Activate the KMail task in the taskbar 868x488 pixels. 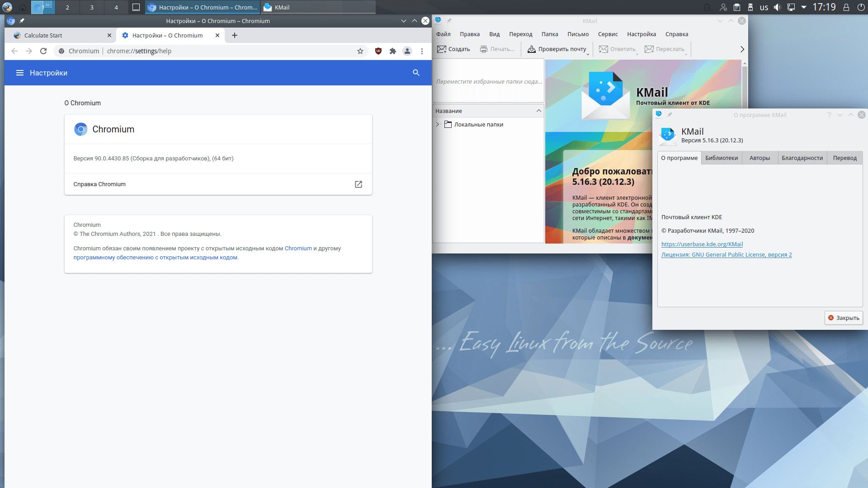(318, 7)
